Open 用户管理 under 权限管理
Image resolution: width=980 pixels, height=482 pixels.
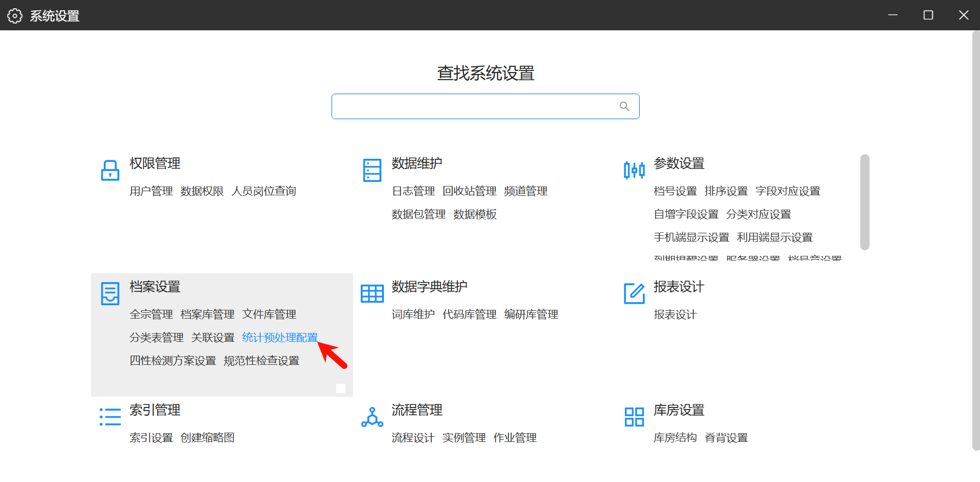point(151,191)
